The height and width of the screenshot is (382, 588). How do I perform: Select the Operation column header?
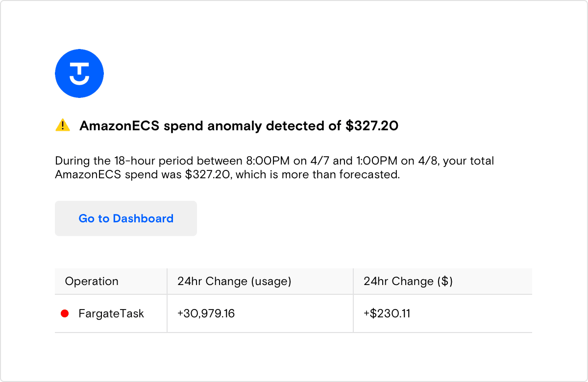click(92, 281)
